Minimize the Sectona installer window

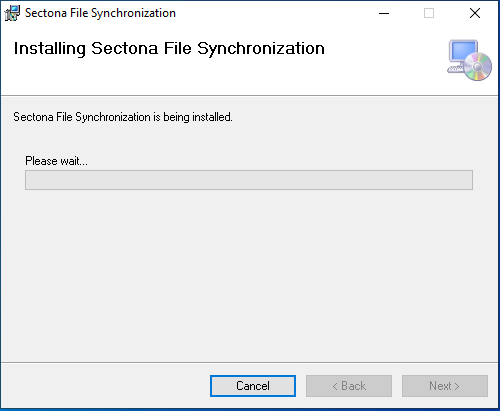pyautogui.click(x=384, y=13)
